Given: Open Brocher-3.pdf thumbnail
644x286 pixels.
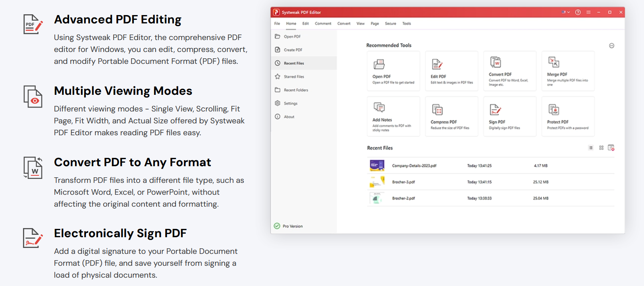Looking at the screenshot, I should (x=377, y=182).
